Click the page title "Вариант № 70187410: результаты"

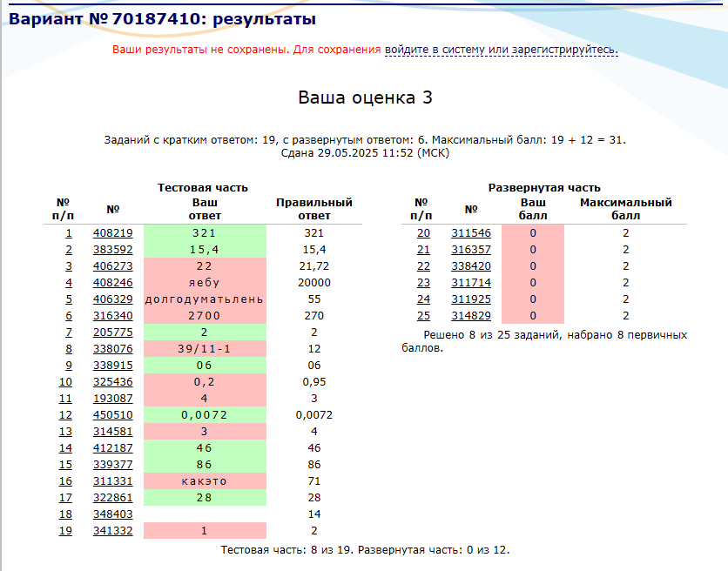click(x=163, y=19)
